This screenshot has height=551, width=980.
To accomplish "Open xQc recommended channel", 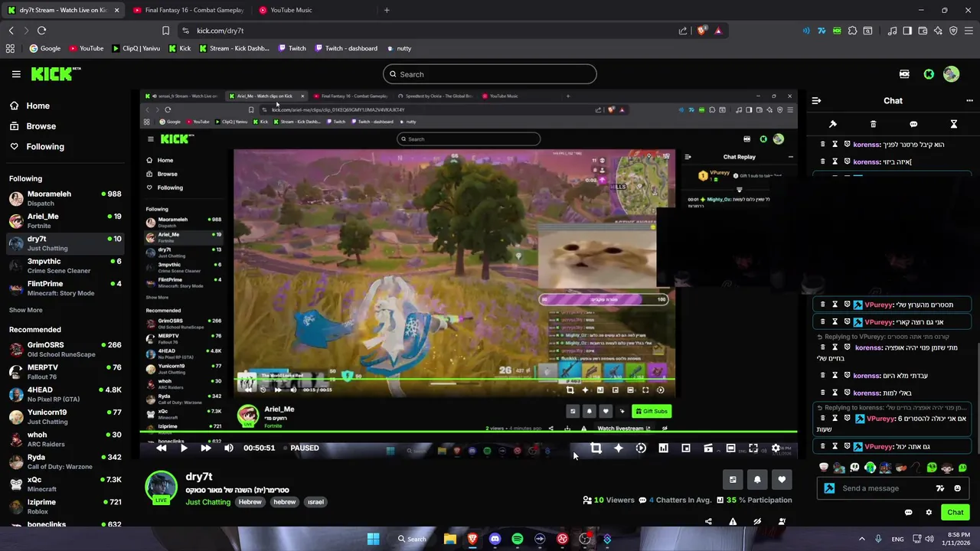I will click(x=65, y=484).
